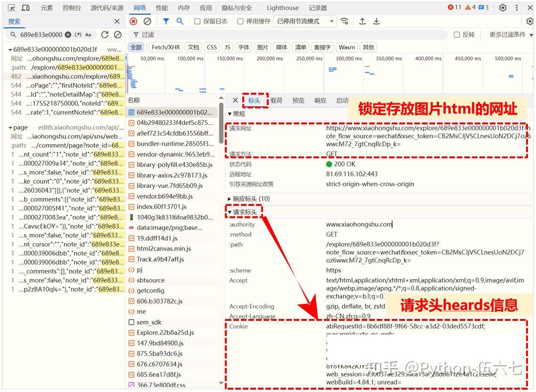Open the 更多过滤条件 dropdown
Image resolution: width=536 pixels, height=392 pixels.
click(x=511, y=34)
